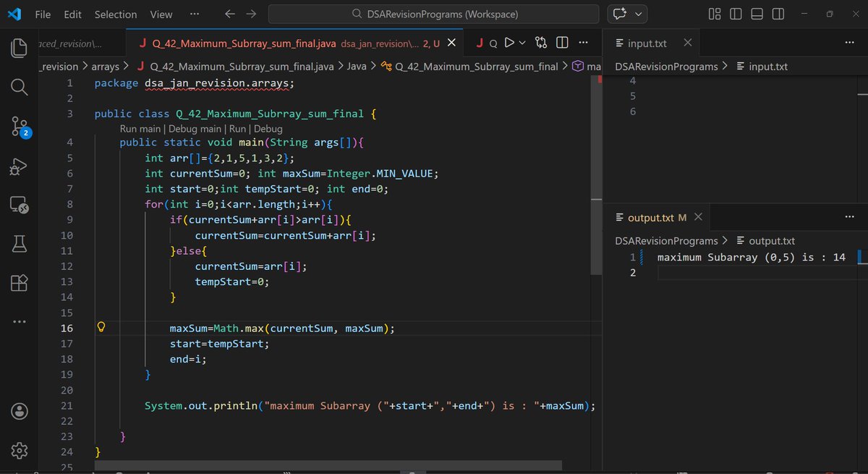The image size is (868, 474).
Task: Open the Run and Debug view
Action: (20, 166)
